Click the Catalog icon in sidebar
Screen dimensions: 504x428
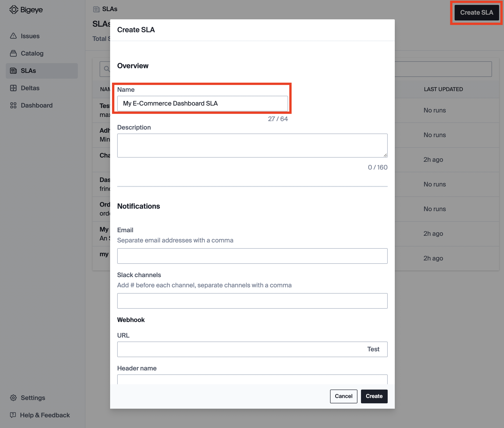point(13,53)
